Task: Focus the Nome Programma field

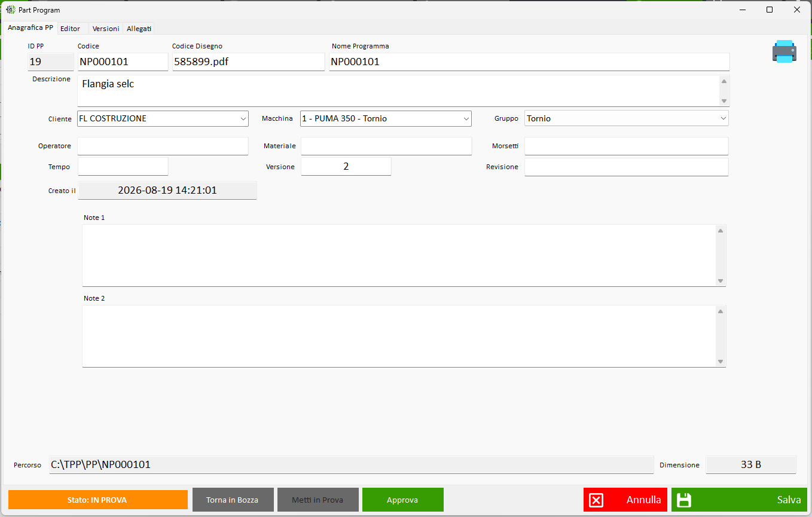Action: [x=529, y=62]
